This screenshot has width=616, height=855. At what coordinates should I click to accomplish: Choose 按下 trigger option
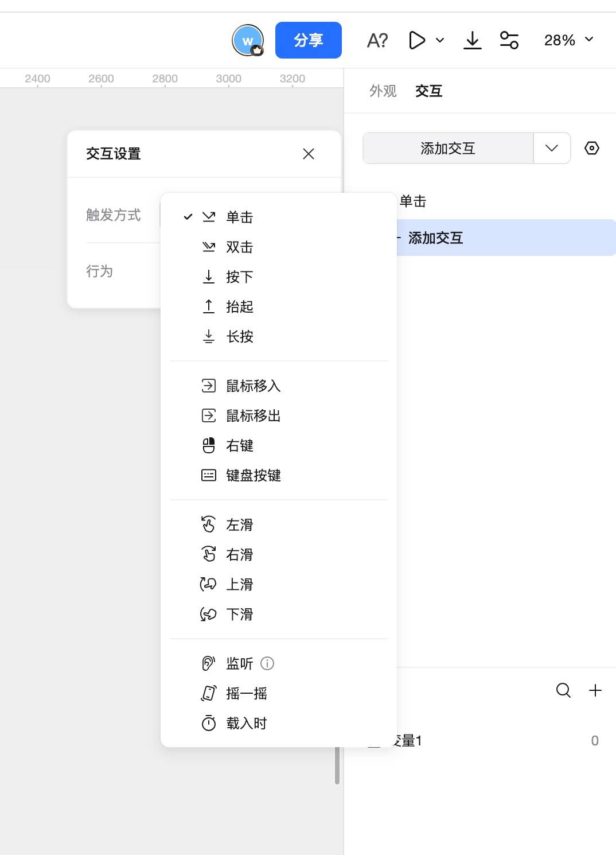279,277
